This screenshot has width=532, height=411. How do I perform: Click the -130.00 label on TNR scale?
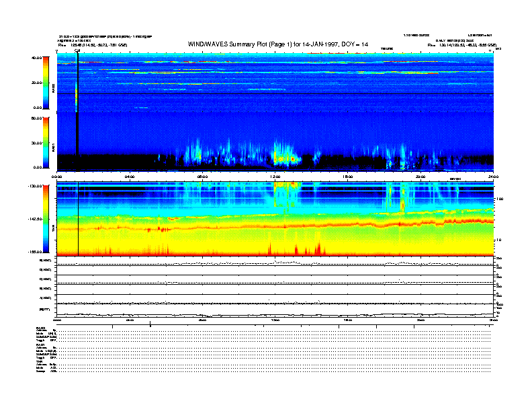coord(35,185)
